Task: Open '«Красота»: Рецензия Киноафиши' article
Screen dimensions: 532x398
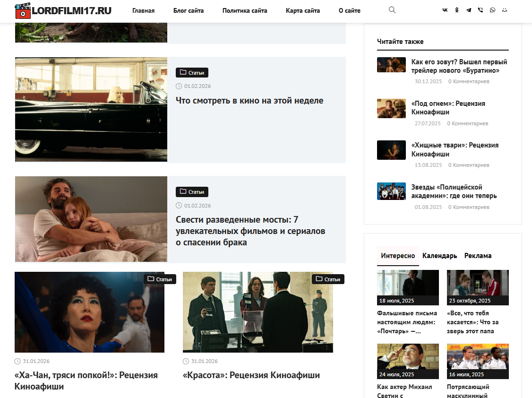Action: point(251,375)
